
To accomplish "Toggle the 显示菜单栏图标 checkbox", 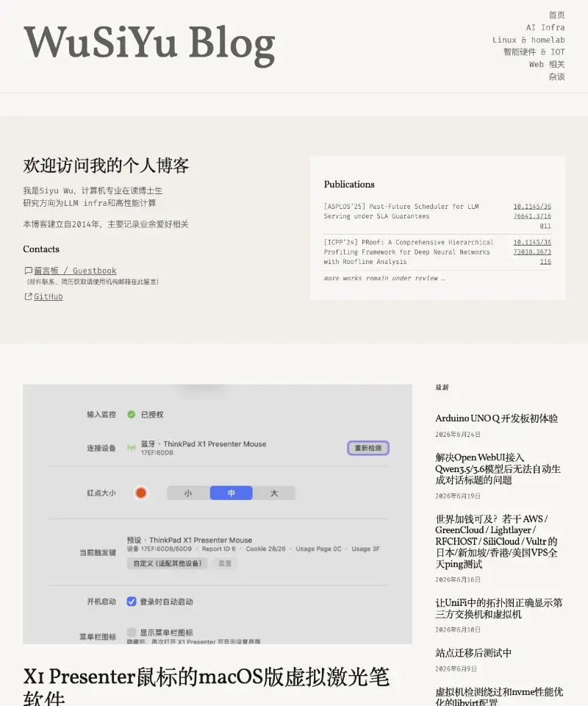I will pyautogui.click(x=132, y=632).
